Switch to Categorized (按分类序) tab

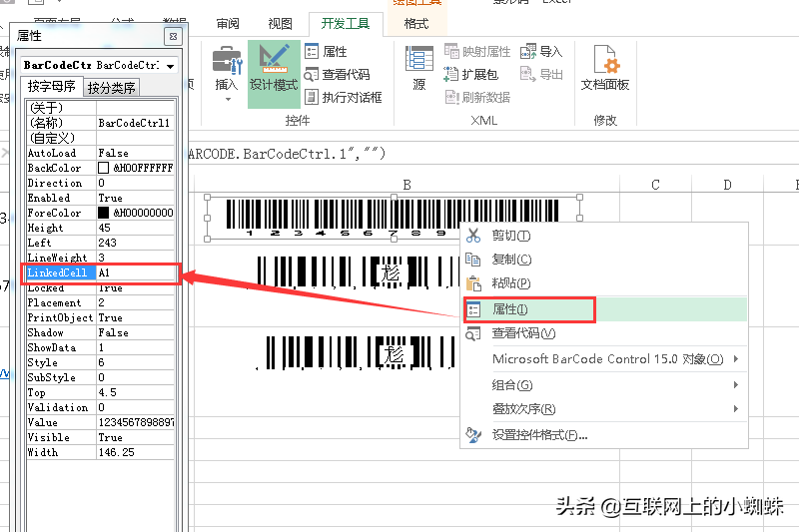coord(111,88)
